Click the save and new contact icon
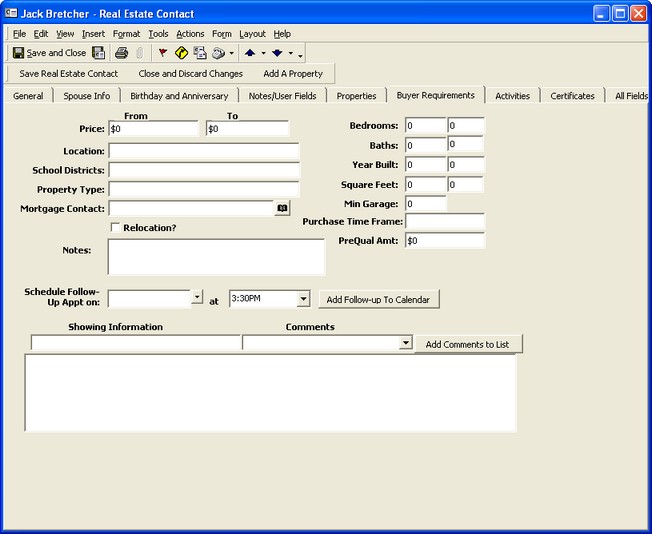Screen dimensions: 652x534 [x=98, y=53]
